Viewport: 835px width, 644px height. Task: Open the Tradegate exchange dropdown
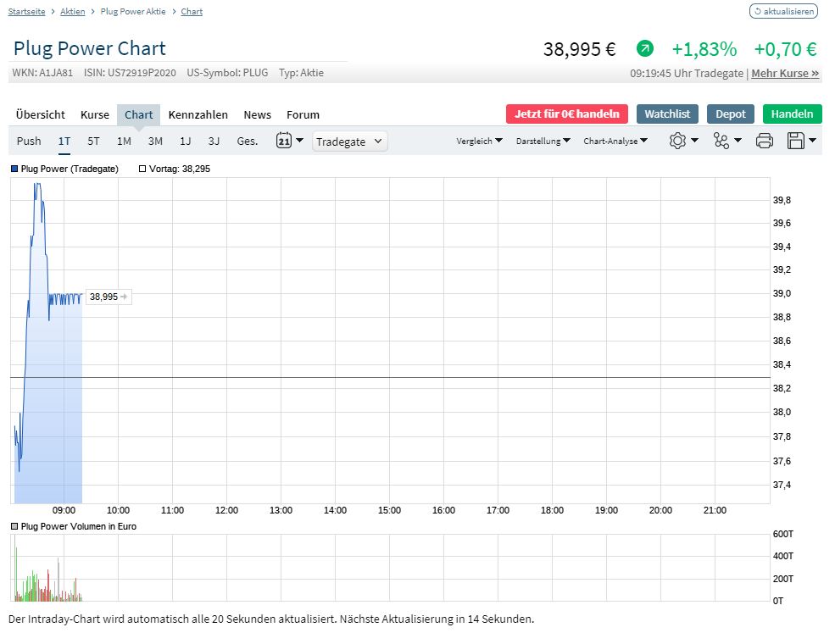tap(349, 142)
